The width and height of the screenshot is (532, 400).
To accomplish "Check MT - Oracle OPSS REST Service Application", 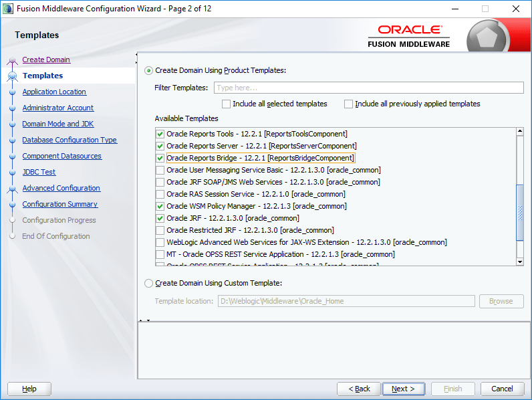I will pyautogui.click(x=160, y=254).
